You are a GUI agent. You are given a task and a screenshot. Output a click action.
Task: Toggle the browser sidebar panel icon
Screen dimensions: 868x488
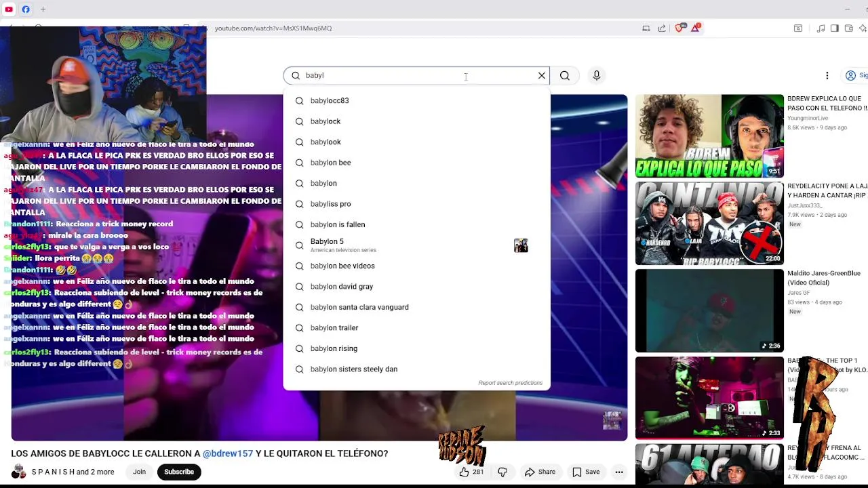point(835,28)
